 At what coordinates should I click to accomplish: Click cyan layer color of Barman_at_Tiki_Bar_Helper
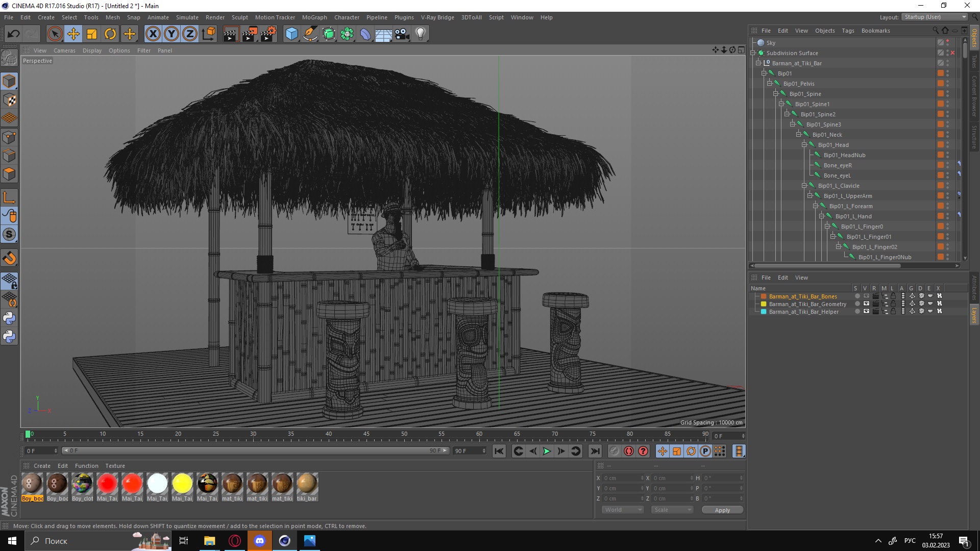pos(764,312)
